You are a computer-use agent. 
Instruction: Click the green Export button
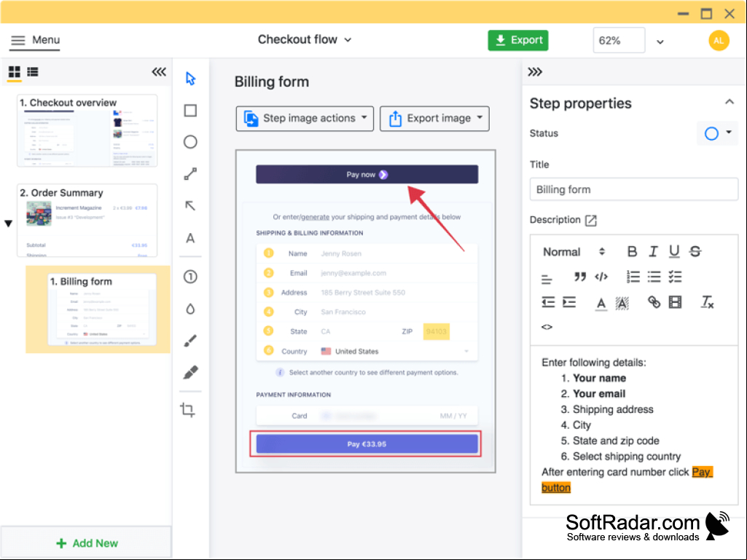[518, 40]
